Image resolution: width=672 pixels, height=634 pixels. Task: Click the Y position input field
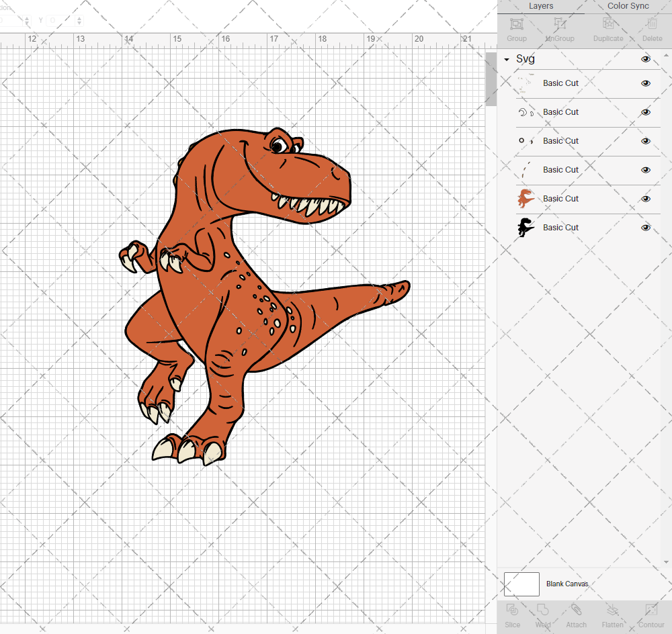tap(61, 20)
